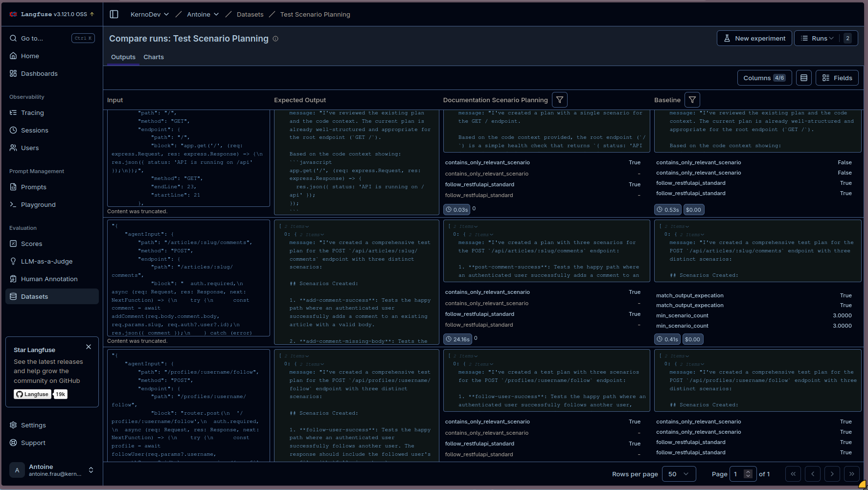
Task: Open Home in the sidebar
Action: [51, 56]
